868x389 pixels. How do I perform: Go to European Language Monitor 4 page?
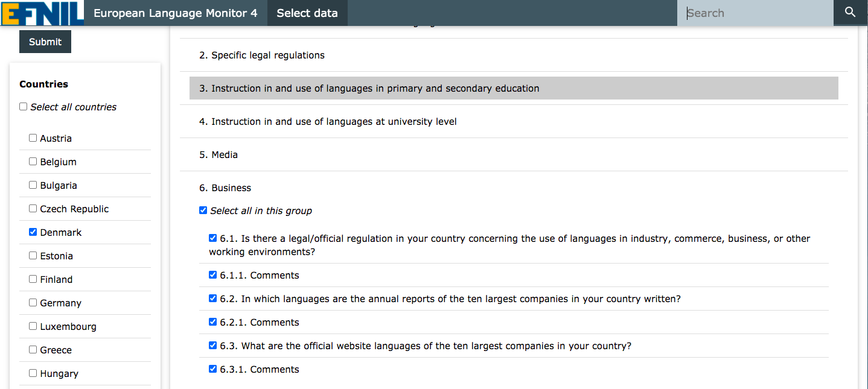click(175, 13)
